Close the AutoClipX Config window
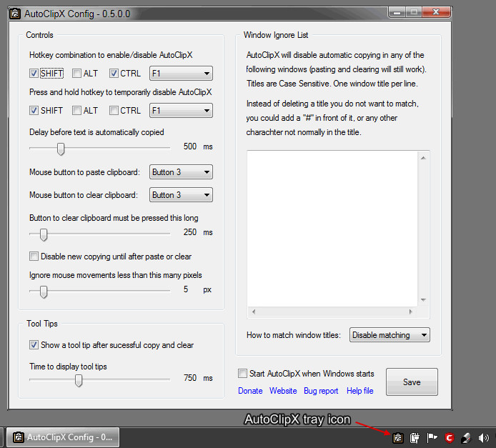Viewport: 496px width, 448px height. pyautogui.click(x=436, y=12)
